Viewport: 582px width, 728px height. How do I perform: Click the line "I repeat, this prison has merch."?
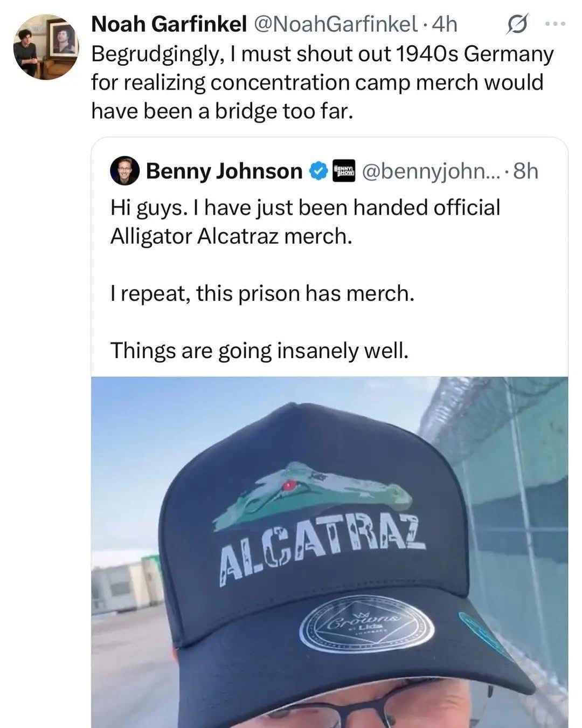(262, 293)
